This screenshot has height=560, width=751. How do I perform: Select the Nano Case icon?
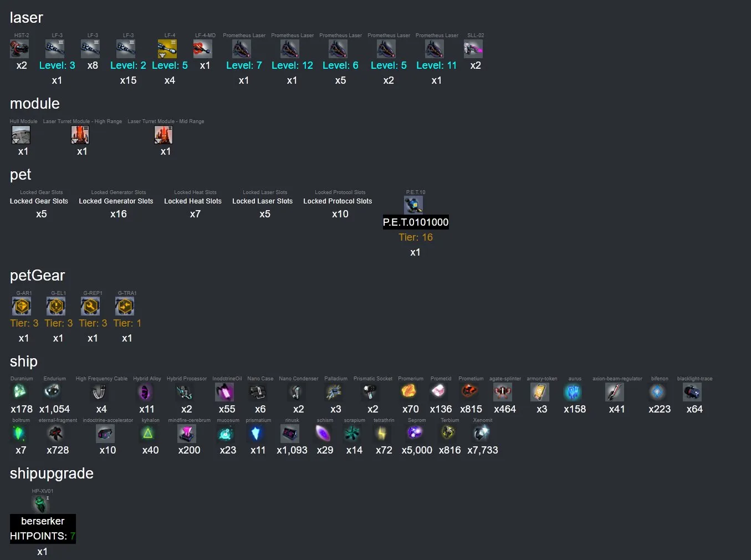point(258,392)
